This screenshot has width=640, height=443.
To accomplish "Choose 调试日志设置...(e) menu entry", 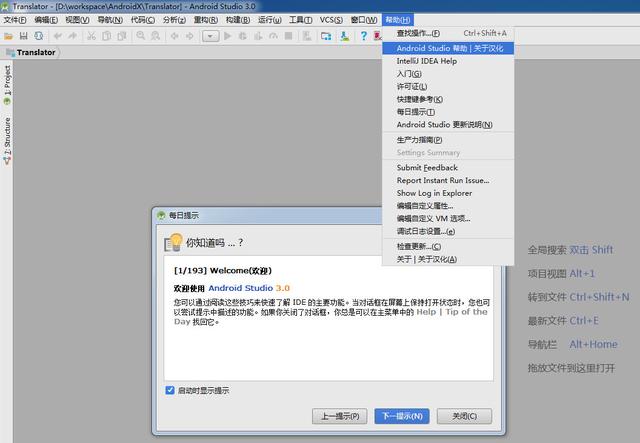I will [x=448, y=231].
